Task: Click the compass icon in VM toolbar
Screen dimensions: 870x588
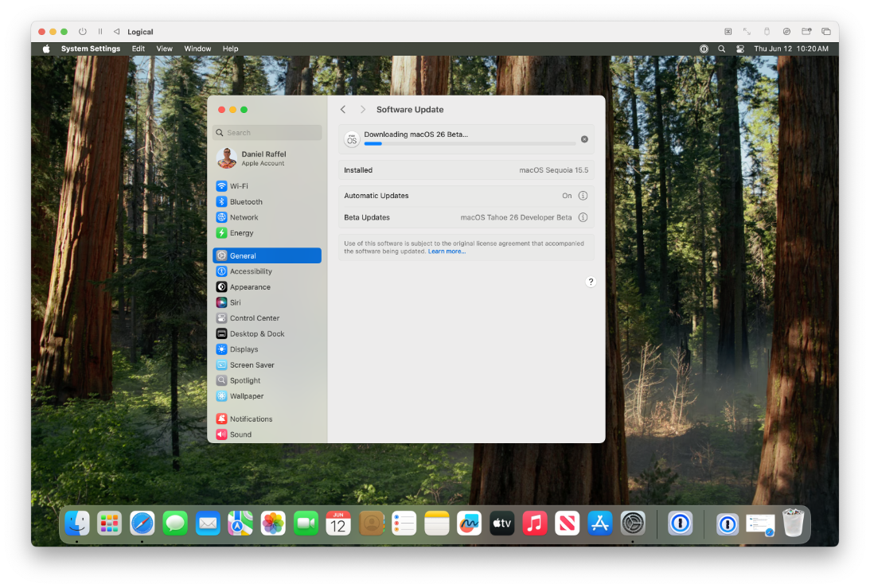Action: tap(786, 32)
